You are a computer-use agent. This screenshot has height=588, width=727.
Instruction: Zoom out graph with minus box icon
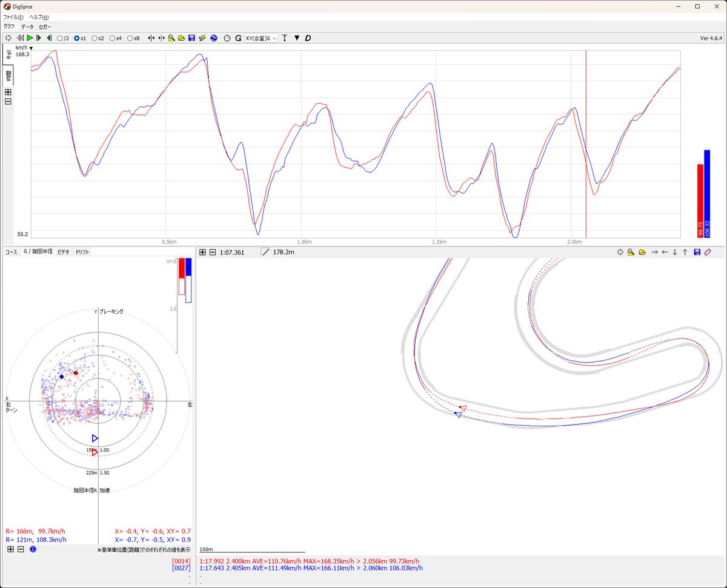pyautogui.click(x=8, y=101)
